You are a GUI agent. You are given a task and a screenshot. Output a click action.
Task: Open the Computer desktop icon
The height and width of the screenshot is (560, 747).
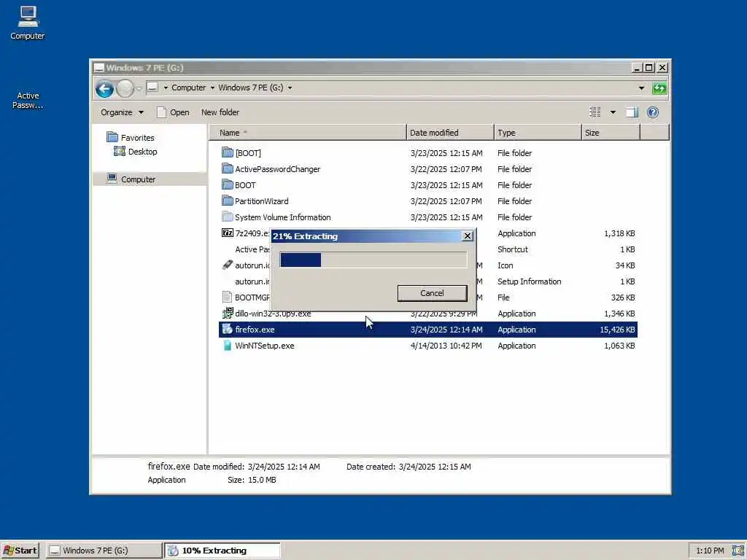(28, 23)
